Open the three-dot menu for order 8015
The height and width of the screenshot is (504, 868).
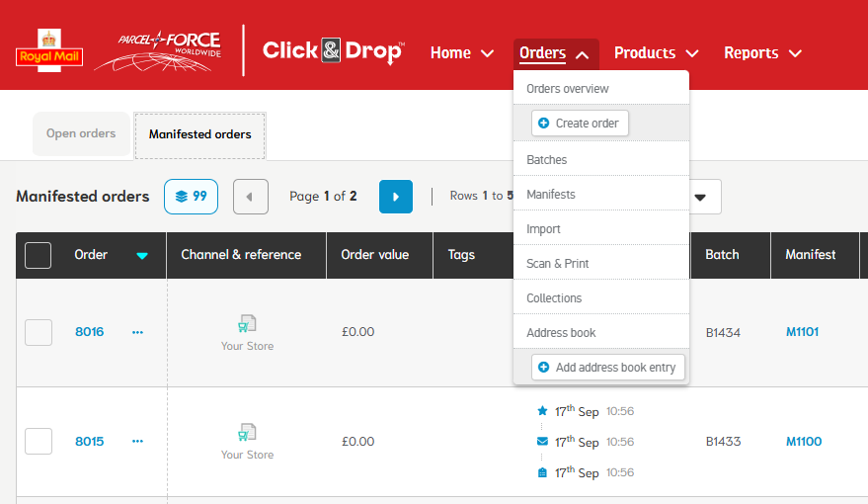137,442
